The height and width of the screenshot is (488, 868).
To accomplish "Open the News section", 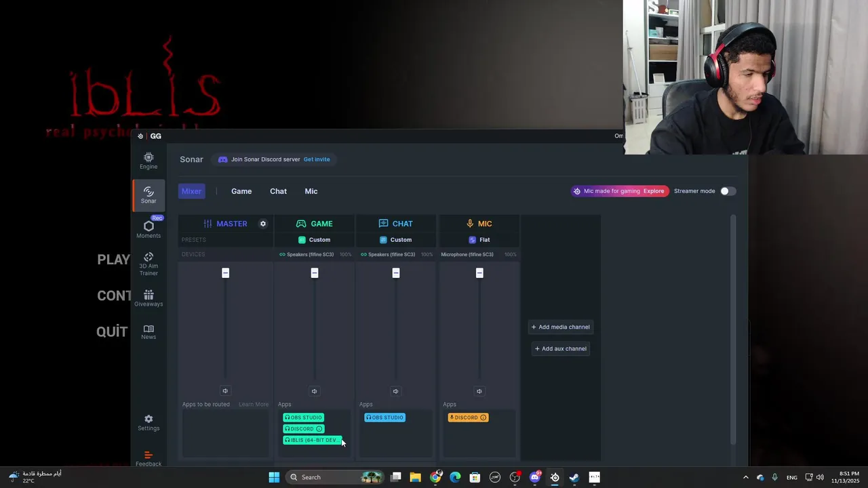I will pos(149,331).
